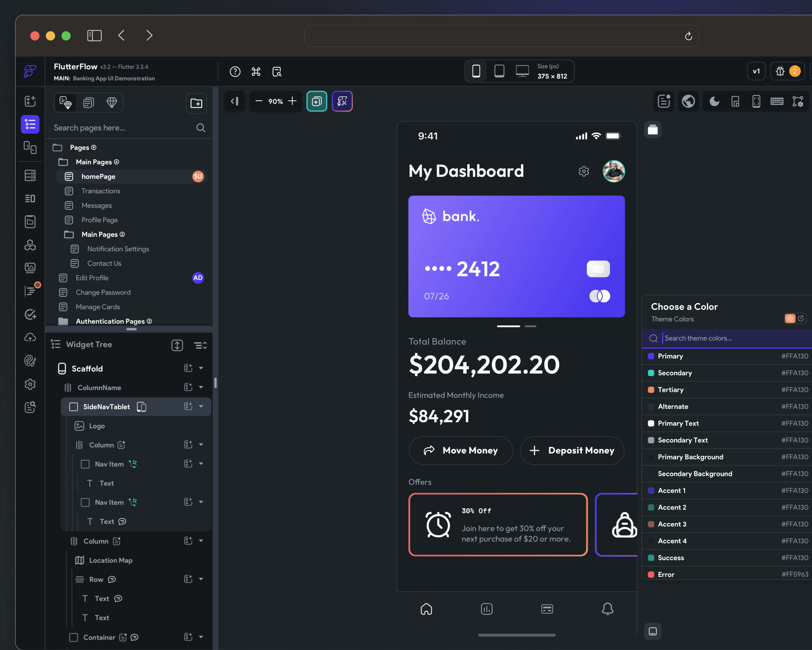Click the keyboard shortcuts command icon
812x650 pixels.
pos(256,72)
